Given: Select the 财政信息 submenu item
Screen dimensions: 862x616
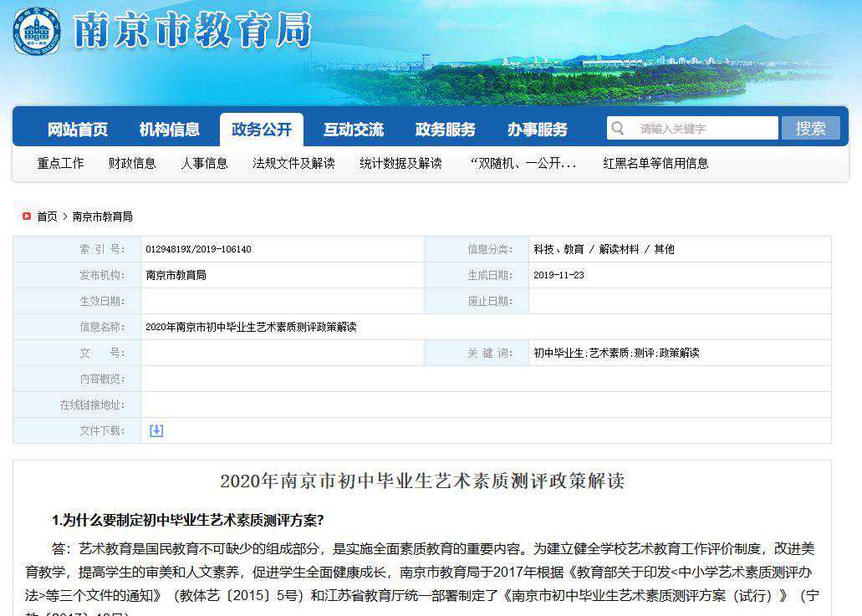Looking at the screenshot, I should 134,164.
